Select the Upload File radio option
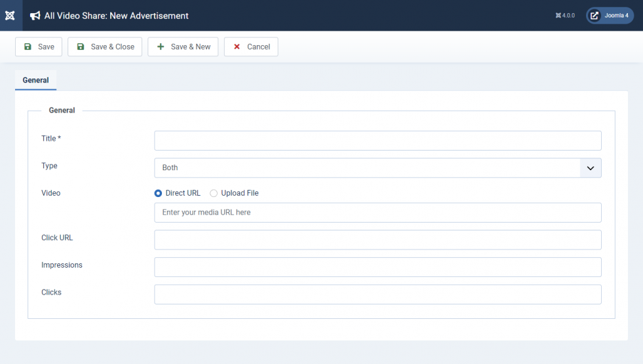 (x=214, y=193)
